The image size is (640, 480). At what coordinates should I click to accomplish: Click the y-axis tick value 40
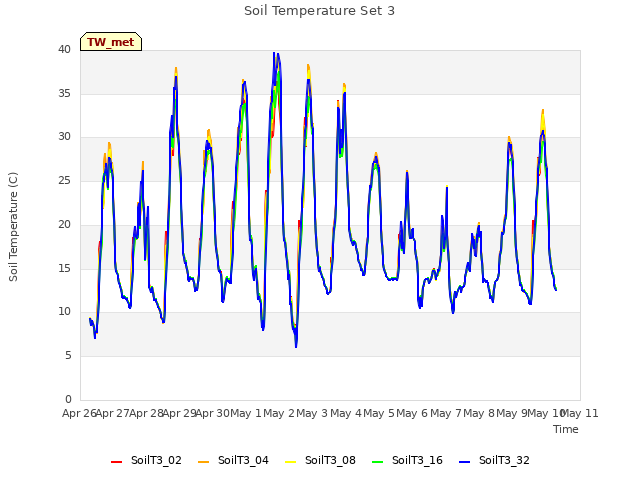point(64,49)
